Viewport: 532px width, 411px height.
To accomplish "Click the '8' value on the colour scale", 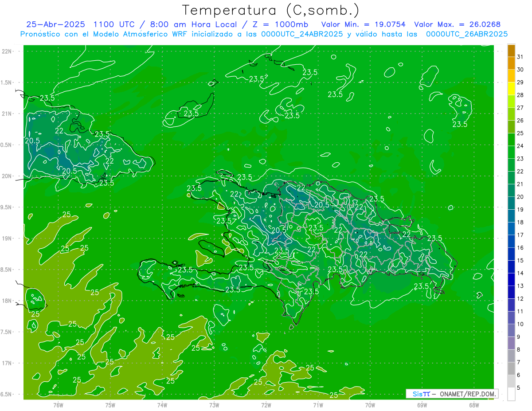I will (x=519, y=350).
